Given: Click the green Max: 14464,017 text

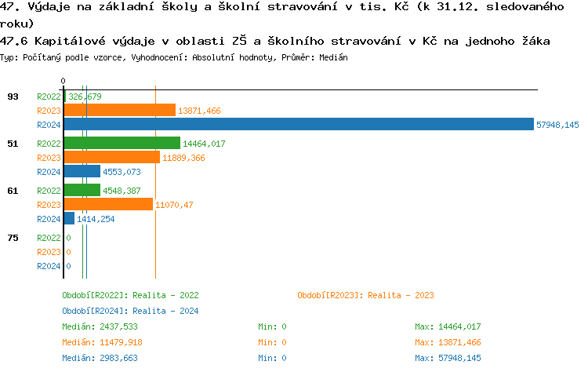Looking at the screenshot, I should tap(448, 326).
